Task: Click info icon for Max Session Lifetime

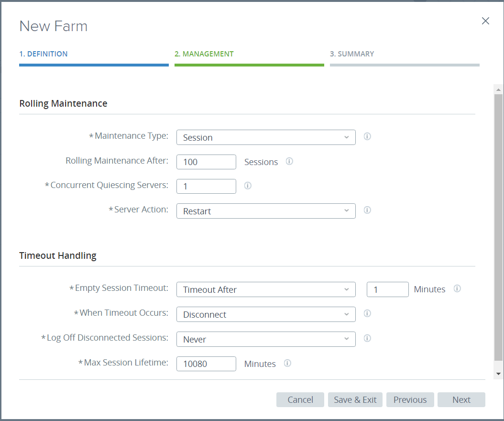Action: tap(287, 363)
